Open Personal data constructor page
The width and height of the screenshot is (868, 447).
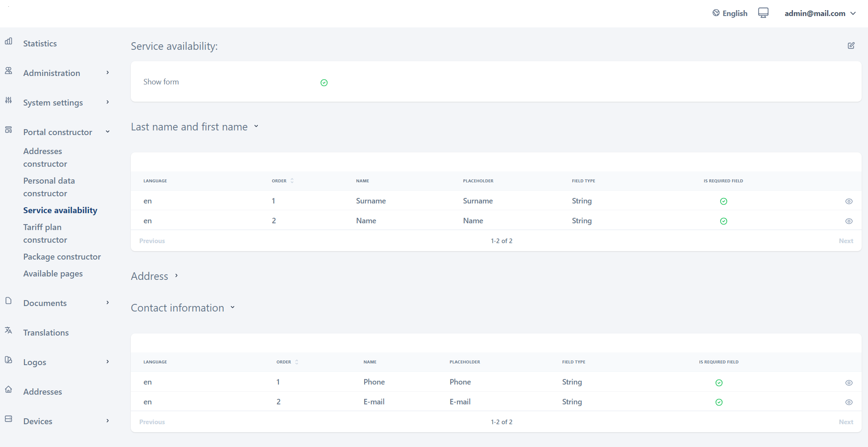49,187
